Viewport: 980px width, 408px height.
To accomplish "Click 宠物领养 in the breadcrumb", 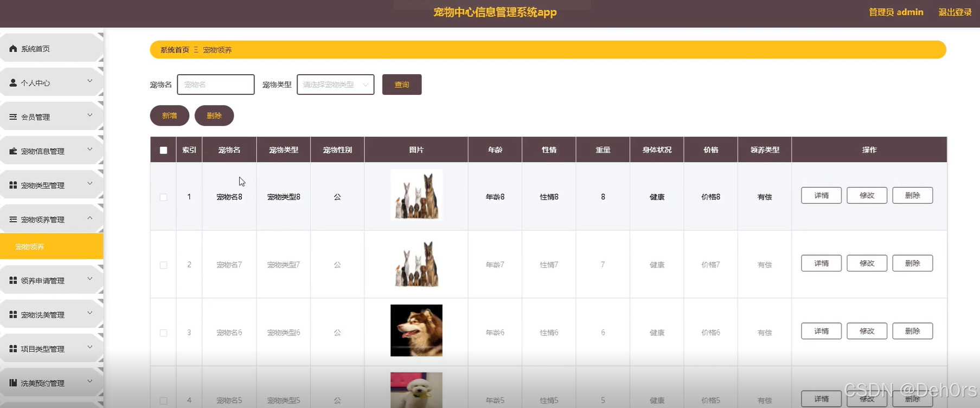I will (217, 50).
